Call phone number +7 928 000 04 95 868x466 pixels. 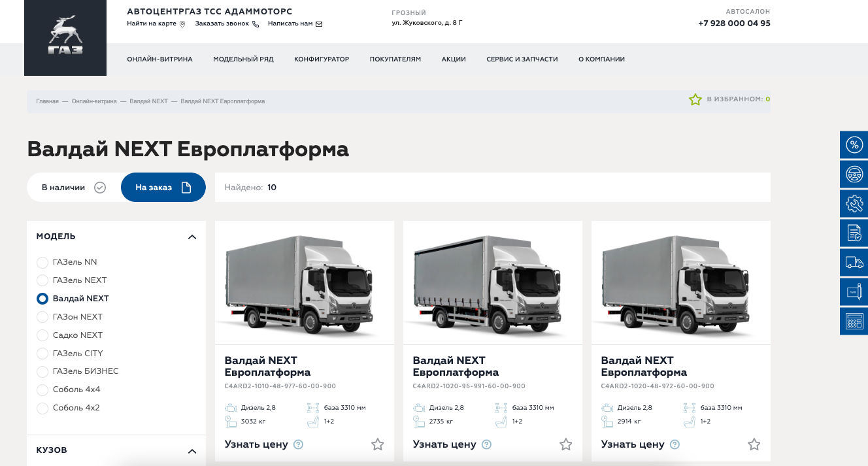coord(734,24)
